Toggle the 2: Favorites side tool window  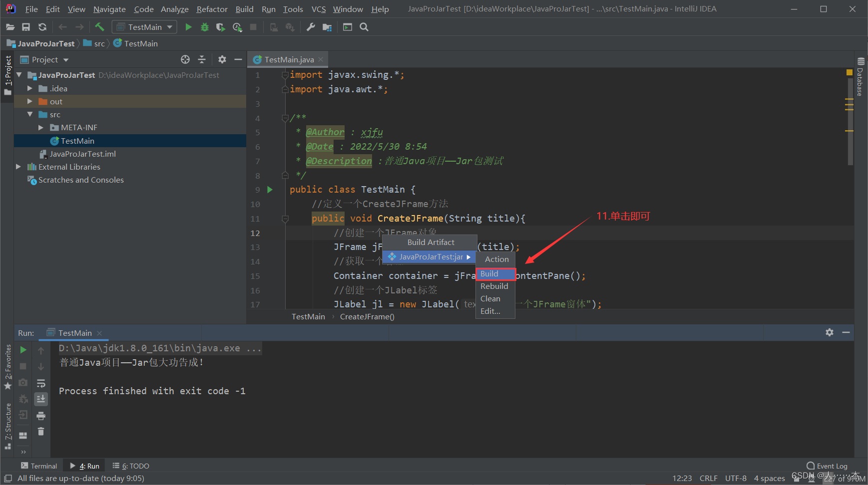7,368
